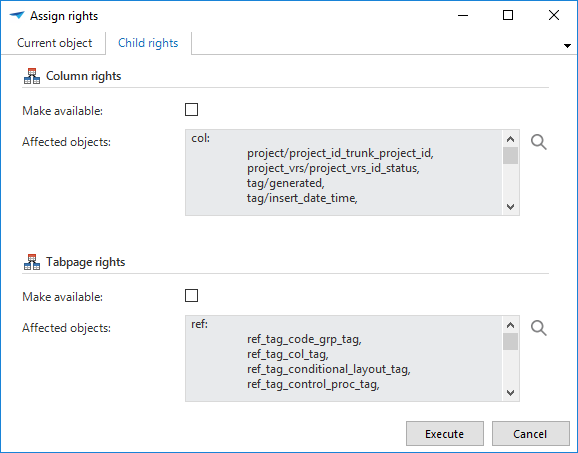
Task: Click inside the col: affected objects text box
Action: coord(344,173)
